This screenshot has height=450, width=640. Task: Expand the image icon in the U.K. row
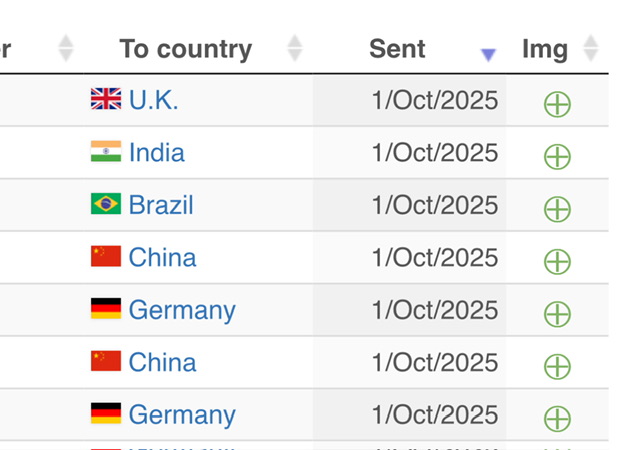click(557, 104)
